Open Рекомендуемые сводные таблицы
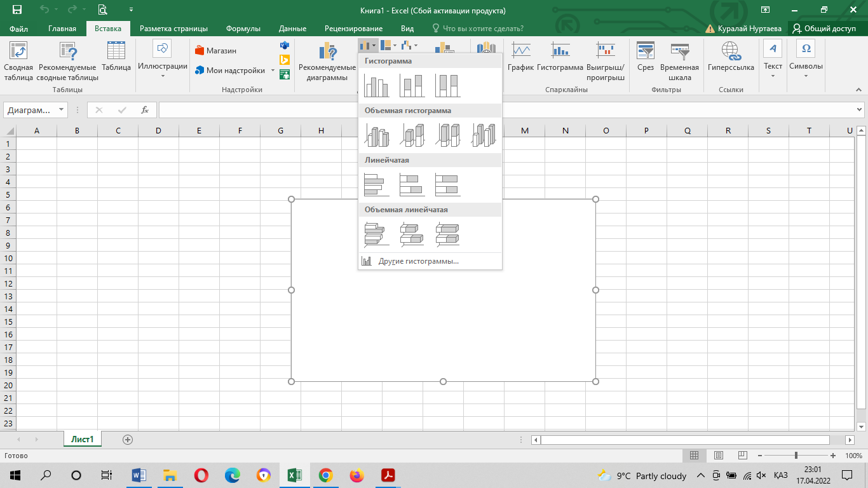Viewport: 868px width, 488px height. coord(67,62)
